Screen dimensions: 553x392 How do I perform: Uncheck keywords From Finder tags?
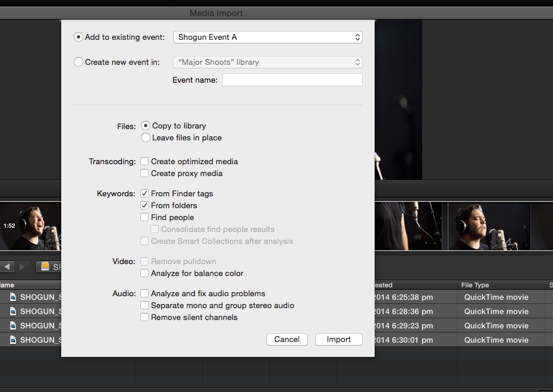coord(144,193)
